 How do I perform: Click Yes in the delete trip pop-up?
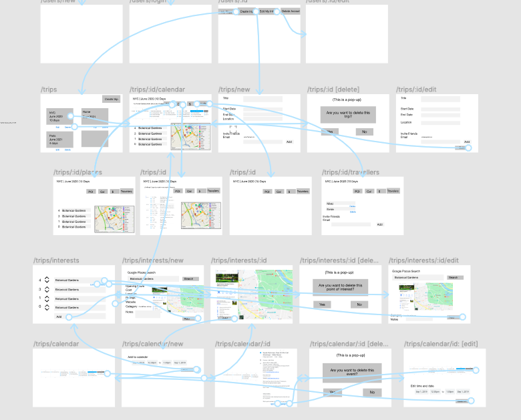click(329, 132)
